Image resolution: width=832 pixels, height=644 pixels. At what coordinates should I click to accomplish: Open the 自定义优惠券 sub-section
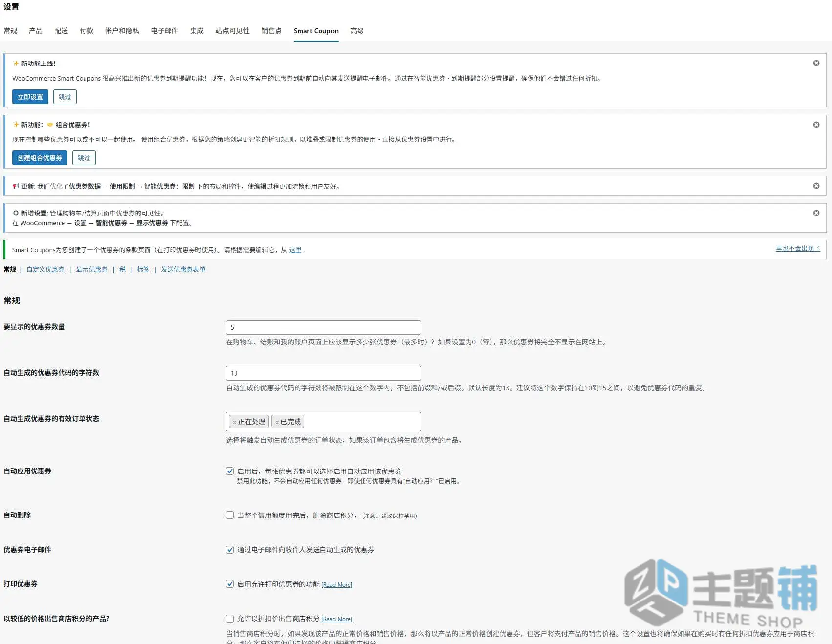click(x=45, y=269)
